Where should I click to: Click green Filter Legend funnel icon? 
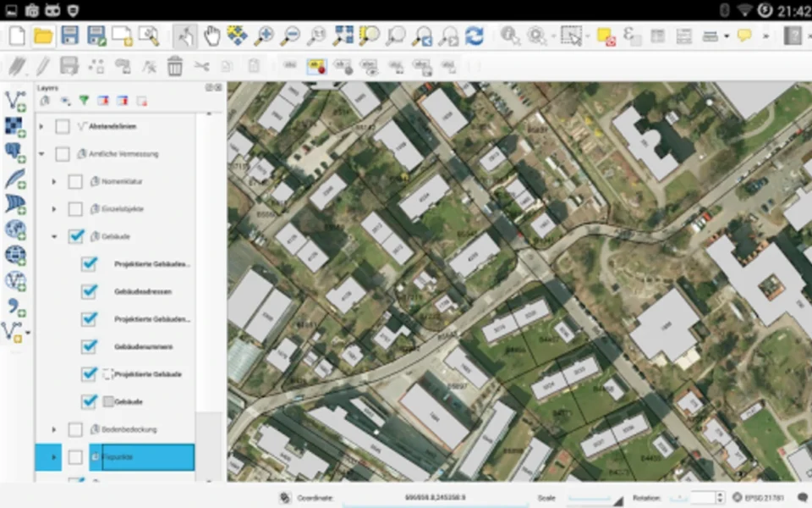pos(84,101)
